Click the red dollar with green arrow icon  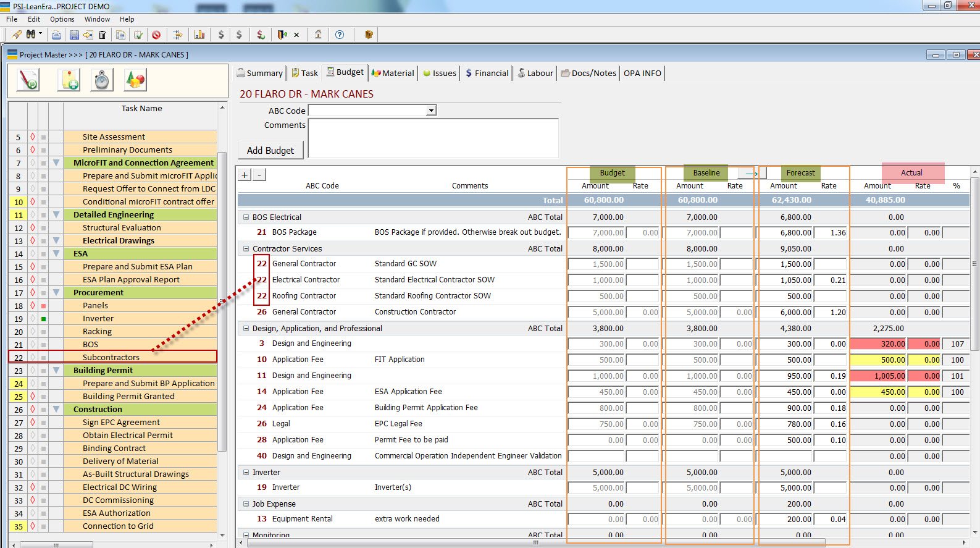coord(261,35)
